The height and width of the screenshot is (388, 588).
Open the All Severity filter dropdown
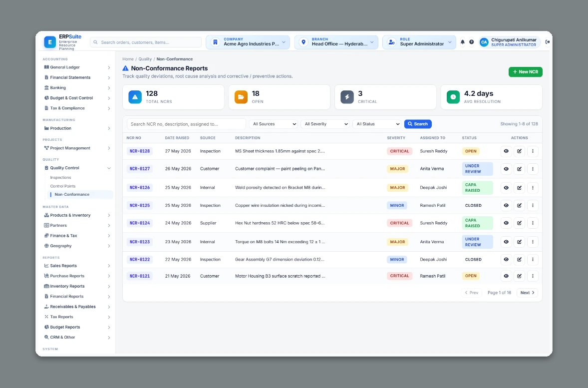[325, 124]
